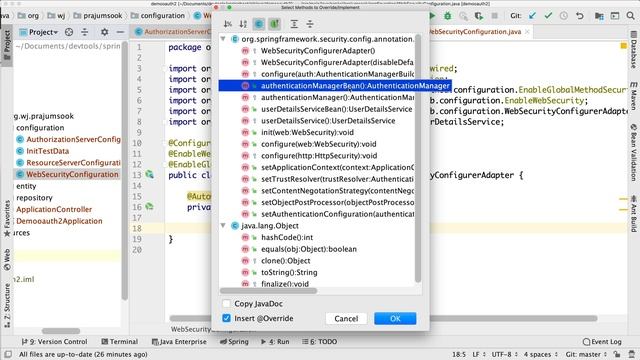The height and width of the screenshot is (360, 640).
Task: Click the 4 spaces indent selector
Action: [541, 354]
